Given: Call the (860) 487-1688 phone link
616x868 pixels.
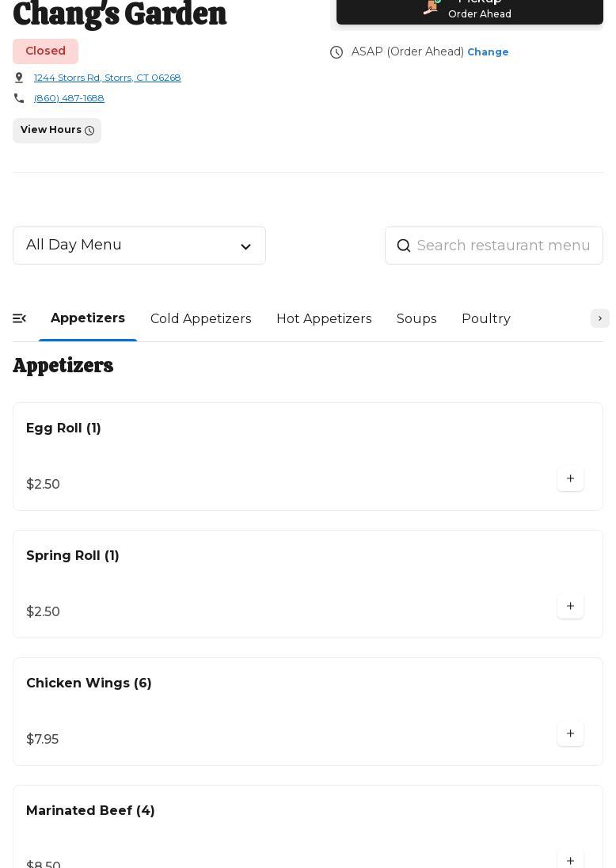Looking at the screenshot, I should click(69, 98).
